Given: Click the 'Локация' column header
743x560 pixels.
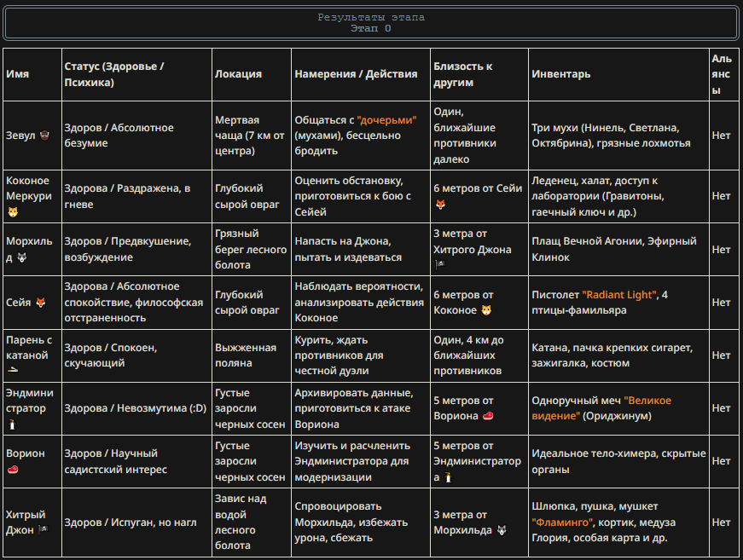Looking at the screenshot, I should pos(238,74).
